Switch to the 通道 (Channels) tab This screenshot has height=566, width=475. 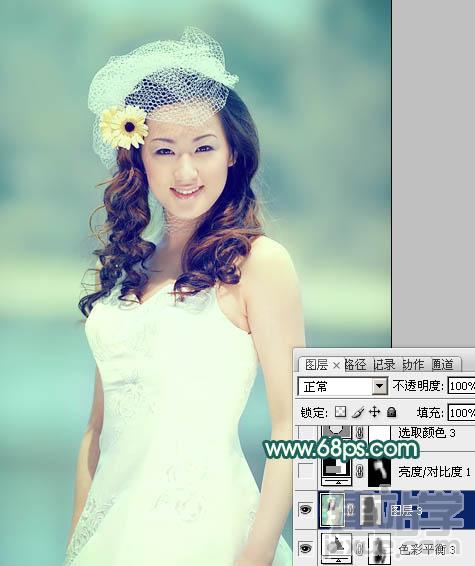(x=442, y=365)
